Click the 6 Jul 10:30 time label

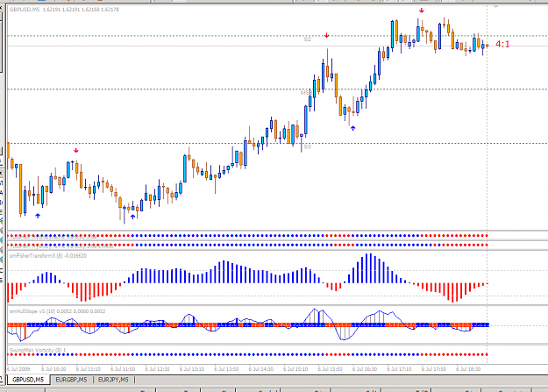(53, 369)
